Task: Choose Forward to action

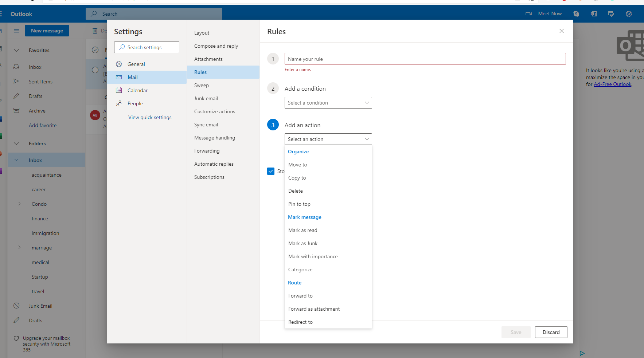Action: click(x=328, y=296)
